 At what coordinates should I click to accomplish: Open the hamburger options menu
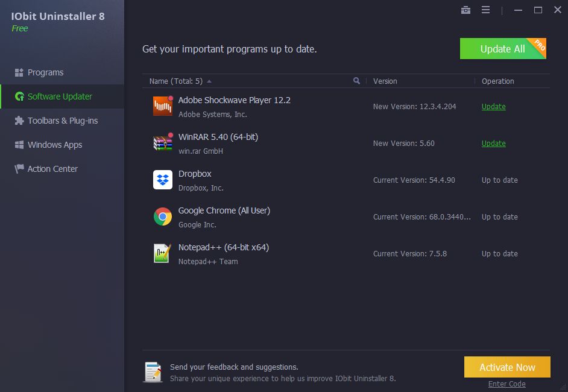pyautogui.click(x=485, y=10)
